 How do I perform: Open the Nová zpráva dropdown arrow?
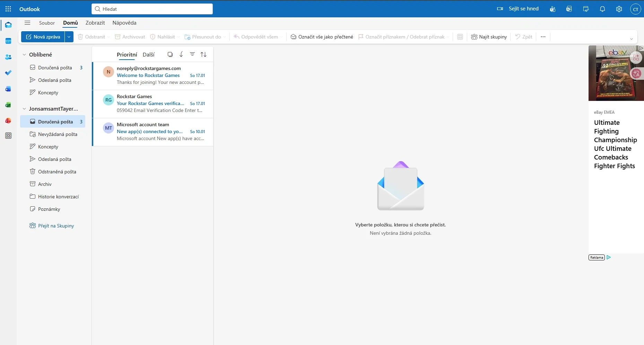point(69,37)
